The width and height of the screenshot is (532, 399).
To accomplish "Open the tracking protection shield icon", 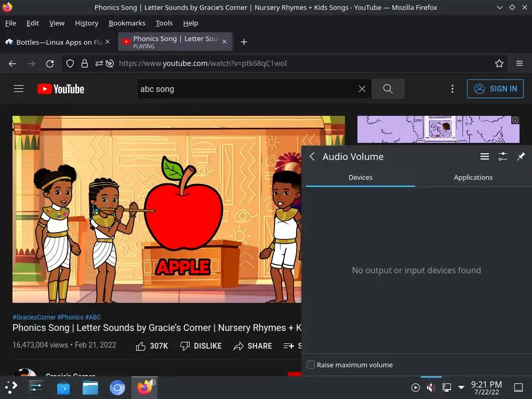I will (x=70, y=63).
